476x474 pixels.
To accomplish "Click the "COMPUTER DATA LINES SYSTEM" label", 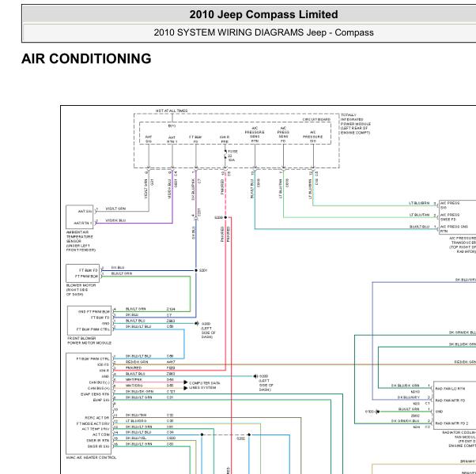I will tap(204, 386).
